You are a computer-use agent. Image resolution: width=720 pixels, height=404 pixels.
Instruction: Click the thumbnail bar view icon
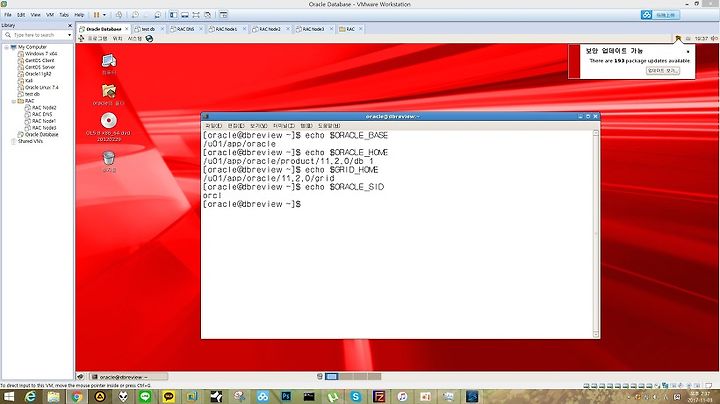[x=185, y=15]
